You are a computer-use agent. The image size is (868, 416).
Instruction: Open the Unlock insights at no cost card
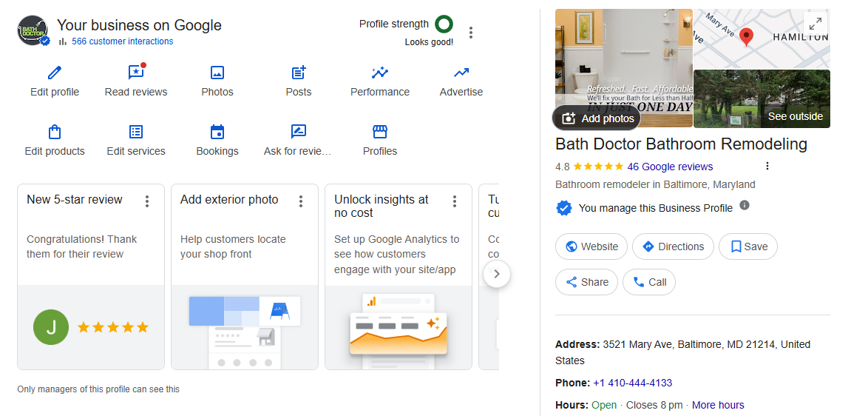(399, 277)
